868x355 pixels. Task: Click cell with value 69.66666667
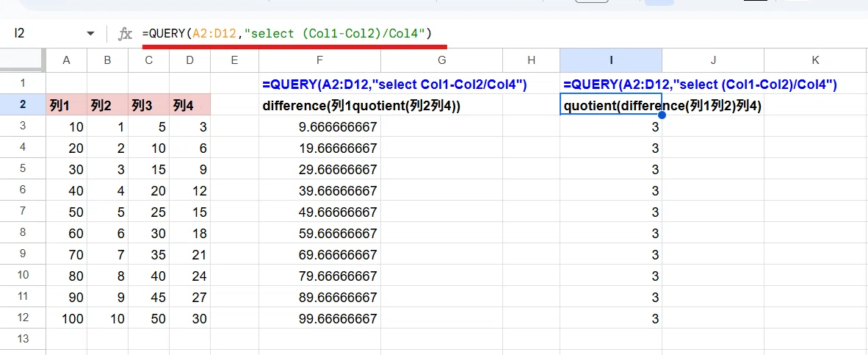[x=319, y=255]
